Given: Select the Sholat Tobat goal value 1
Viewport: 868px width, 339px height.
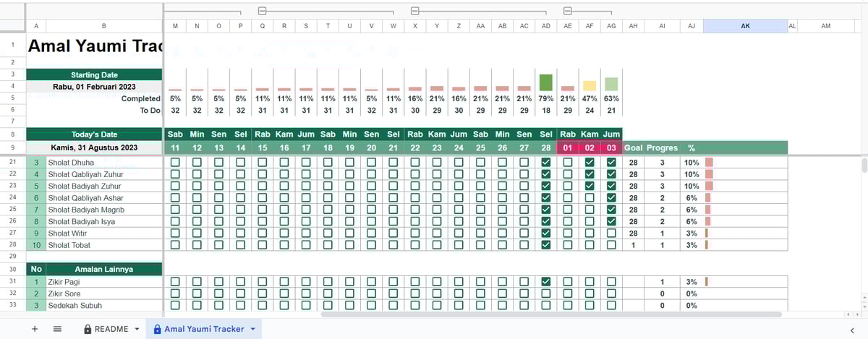Looking at the screenshot, I should point(633,245).
